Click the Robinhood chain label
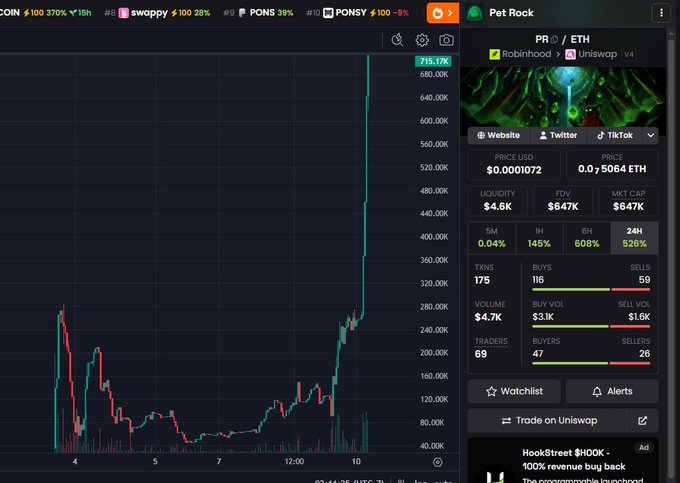Viewport: 680px width, 483px height. (x=526, y=54)
